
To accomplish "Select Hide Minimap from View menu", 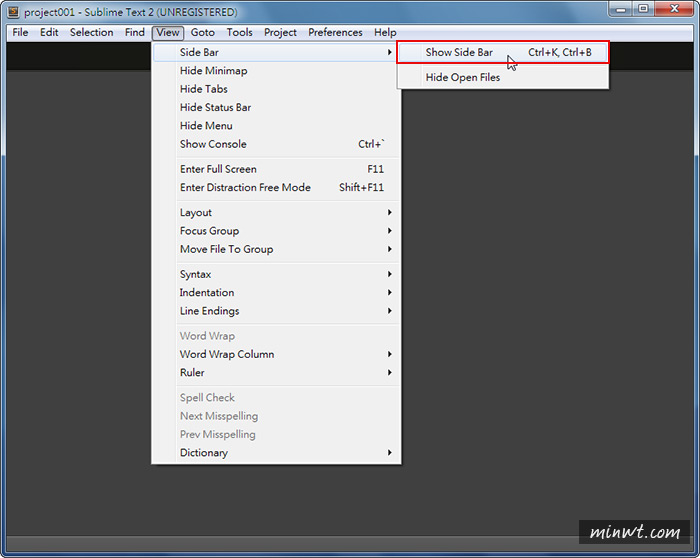I will tap(275, 71).
